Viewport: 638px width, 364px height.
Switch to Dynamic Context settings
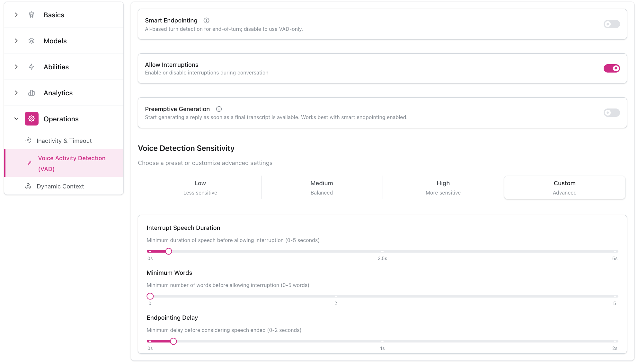click(x=60, y=186)
